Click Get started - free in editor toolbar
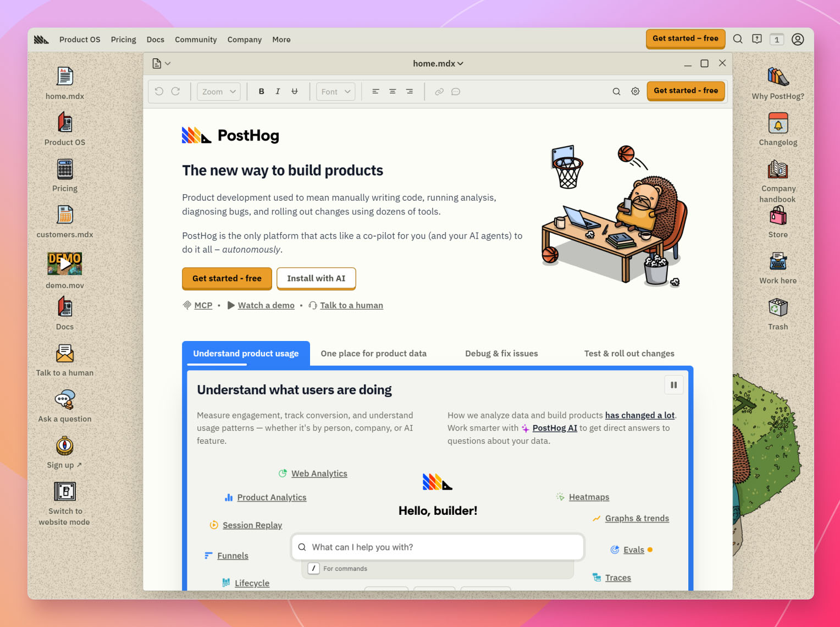This screenshot has width=840, height=627. pos(686,91)
